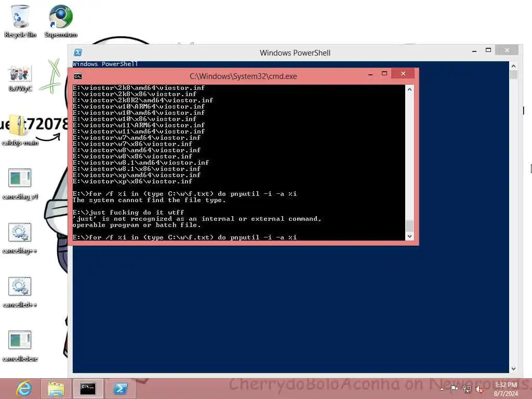Select the cancelfag++ desktop file icon
The width and height of the screenshot is (532, 399).
[x=20, y=238]
